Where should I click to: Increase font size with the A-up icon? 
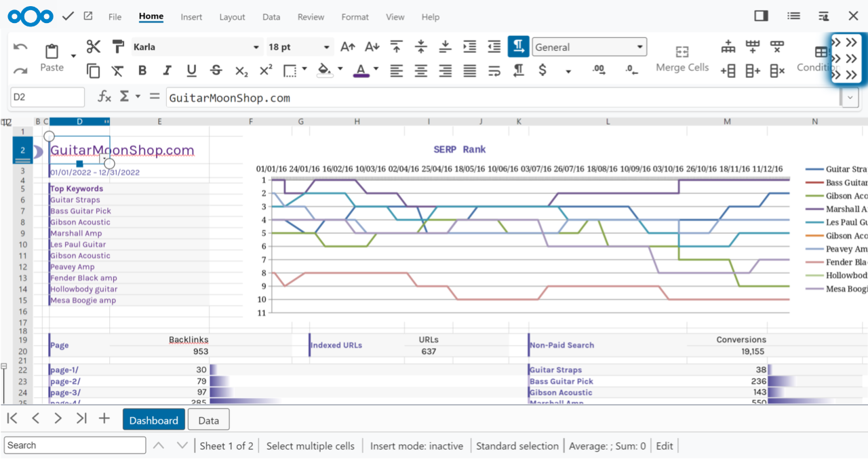(348, 47)
